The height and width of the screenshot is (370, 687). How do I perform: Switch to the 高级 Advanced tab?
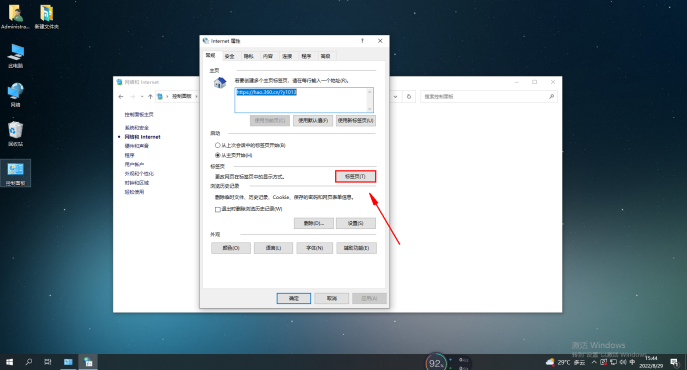(325, 56)
